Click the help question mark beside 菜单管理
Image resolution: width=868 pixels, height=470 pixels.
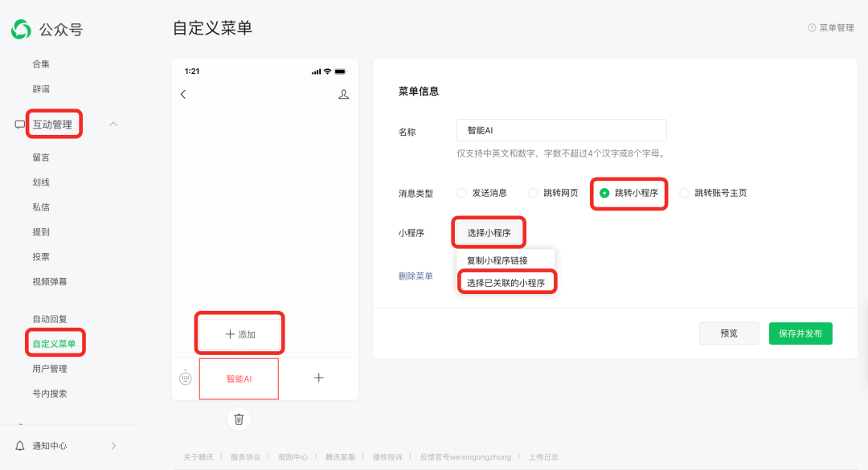[x=812, y=27]
